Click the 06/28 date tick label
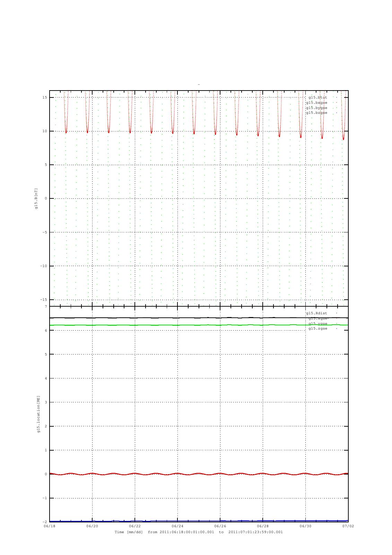This screenshot has width=392, height=555. (x=263, y=526)
